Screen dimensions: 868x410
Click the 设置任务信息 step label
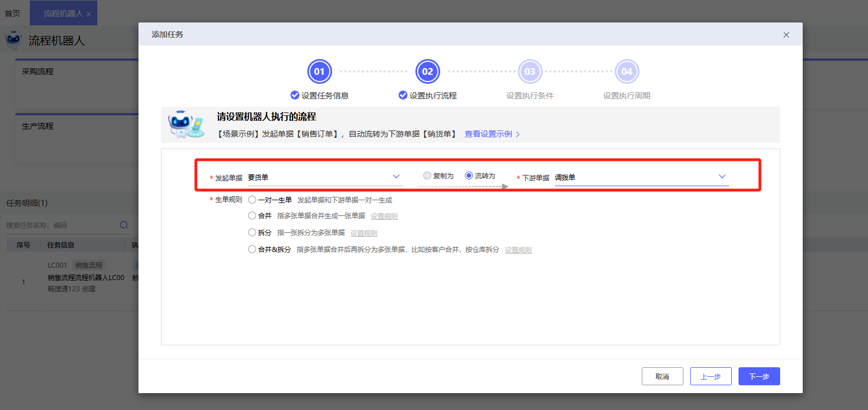point(325,96)
